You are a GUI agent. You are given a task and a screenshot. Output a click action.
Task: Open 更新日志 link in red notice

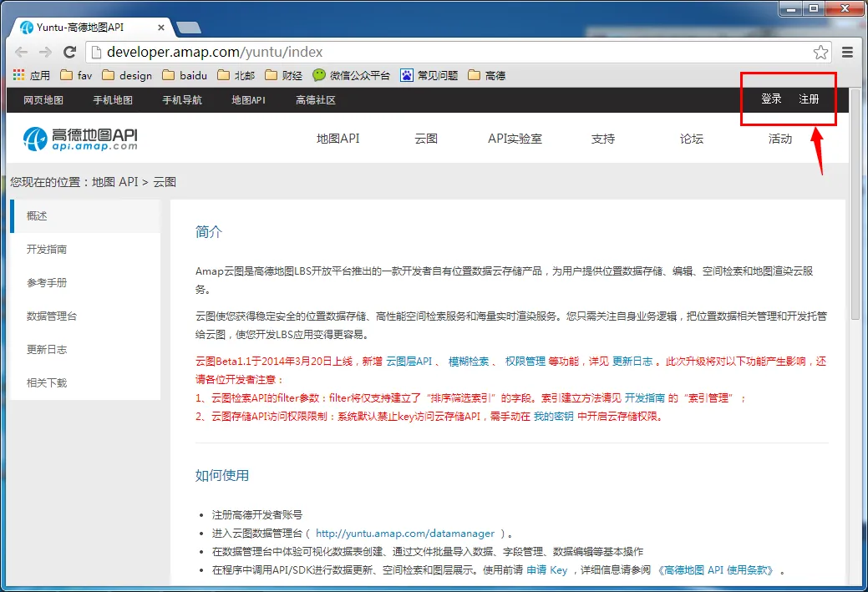[632, 362]
